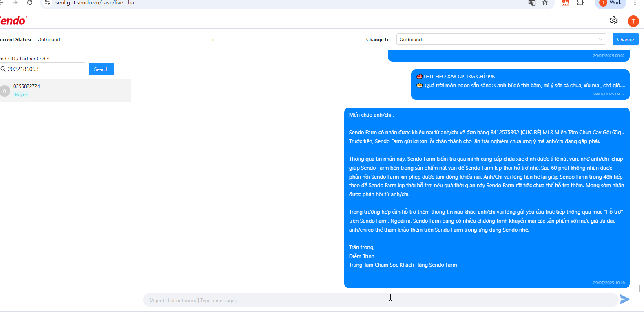644x316 pixels.
Task: Click the Sendo logo
Action: 13,20
